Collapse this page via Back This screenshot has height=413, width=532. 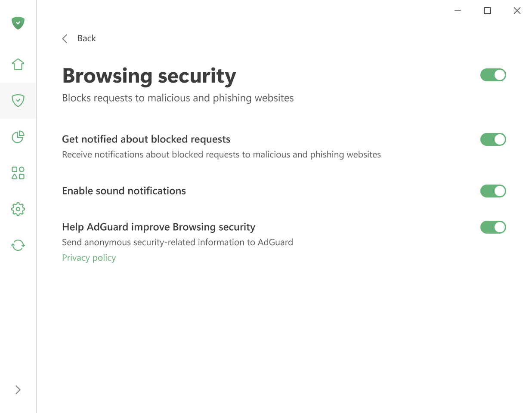click(x=86, y=38)
